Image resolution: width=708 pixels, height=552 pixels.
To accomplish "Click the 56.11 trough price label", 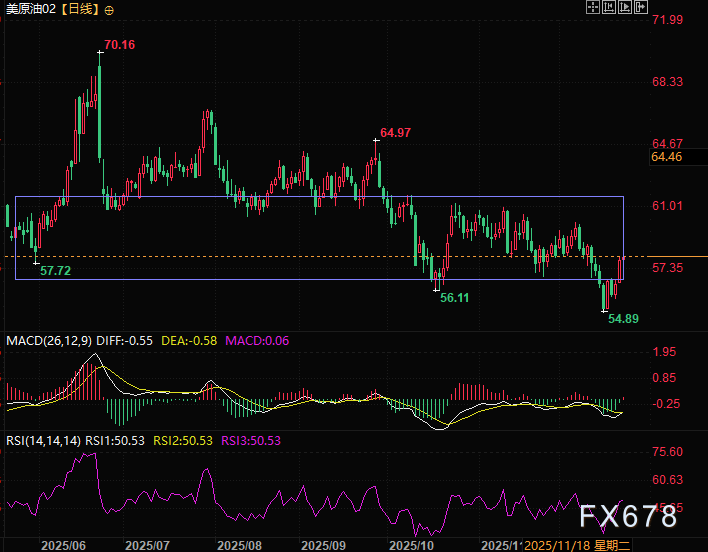I will (455, 298).
